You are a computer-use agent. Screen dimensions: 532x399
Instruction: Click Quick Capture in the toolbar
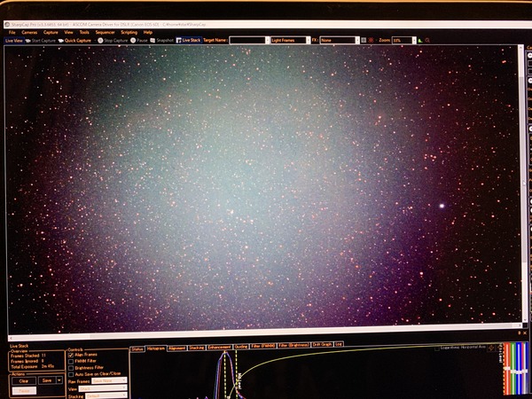74,41
